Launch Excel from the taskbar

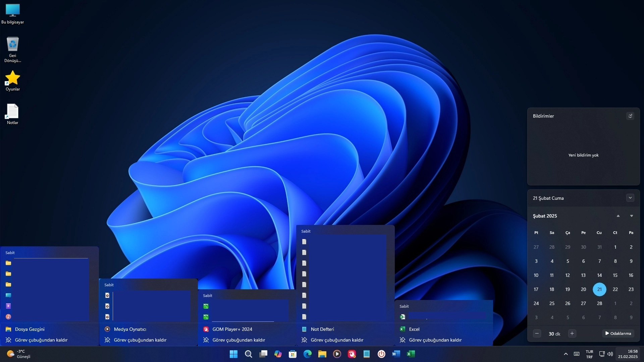(x=411, y=354)
